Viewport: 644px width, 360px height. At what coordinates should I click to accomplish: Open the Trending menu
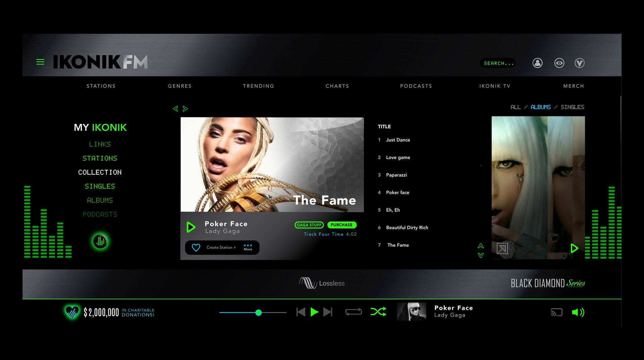tap(259, 86)
